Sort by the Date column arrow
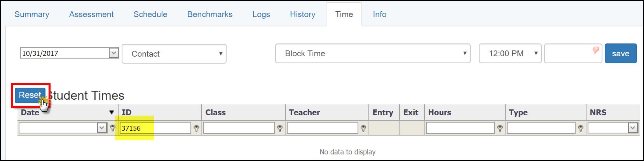Viewport: 644px width, 161px height. (112, 113)
